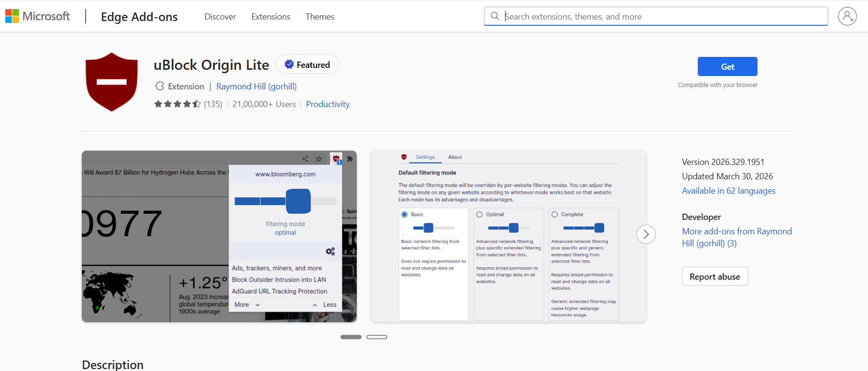
Task: Click share icon in first screenshot
Action: click(305, 159)
